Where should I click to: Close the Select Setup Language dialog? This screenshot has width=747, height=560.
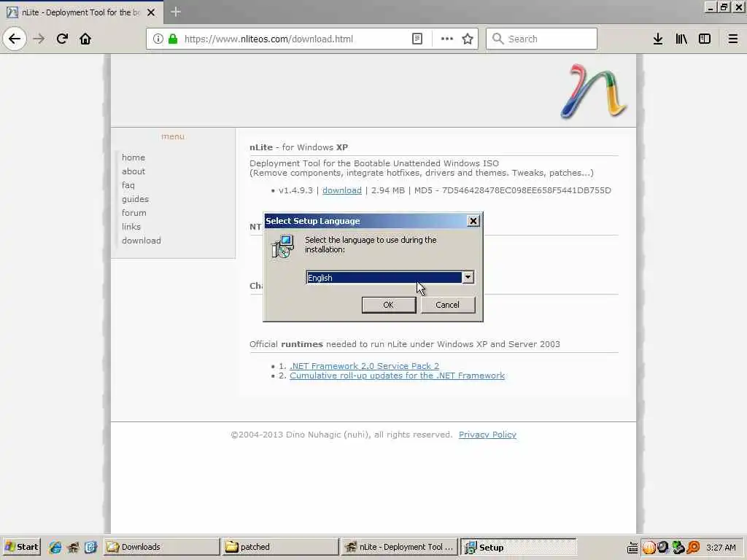click(x=473, y=221)
